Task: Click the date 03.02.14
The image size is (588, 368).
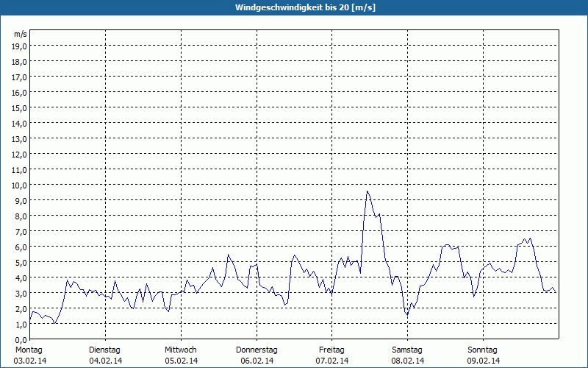Action: click(x=30, y=361)
